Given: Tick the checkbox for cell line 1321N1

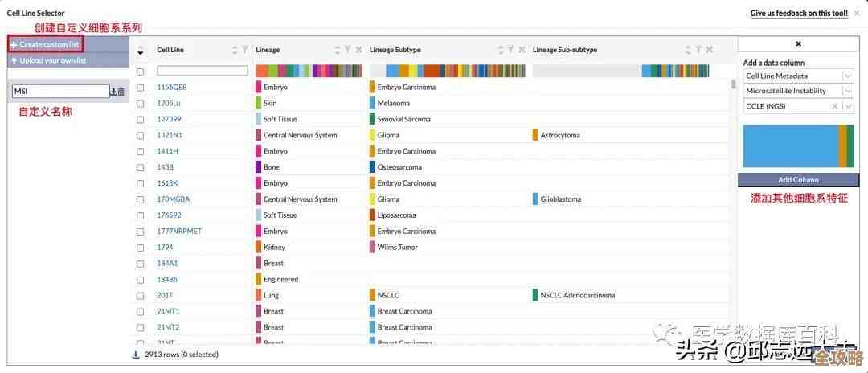Looking at the screenshot, I should pyautogui.click(x=141, y=135).
